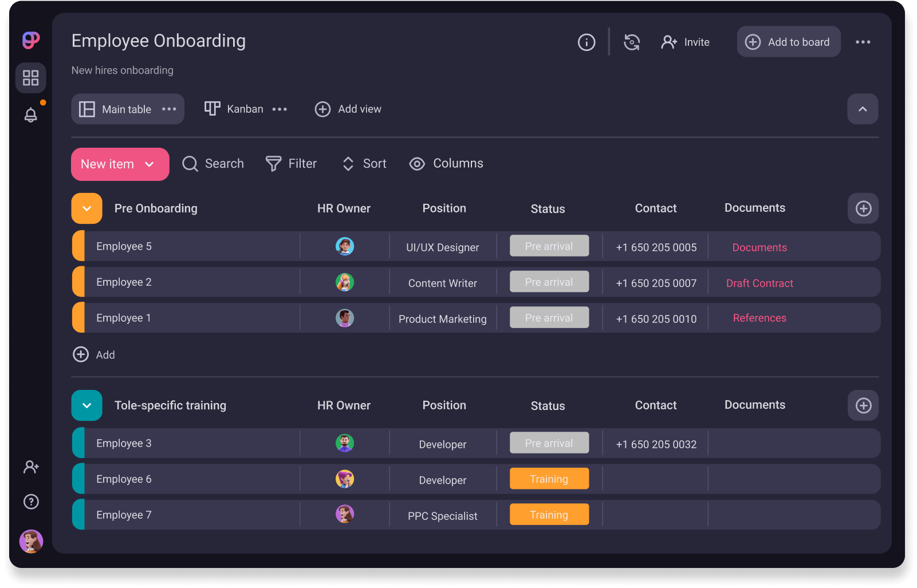Open the New item dropdown arrow
The width and height of the screenshot is (917, 588).
150,164
